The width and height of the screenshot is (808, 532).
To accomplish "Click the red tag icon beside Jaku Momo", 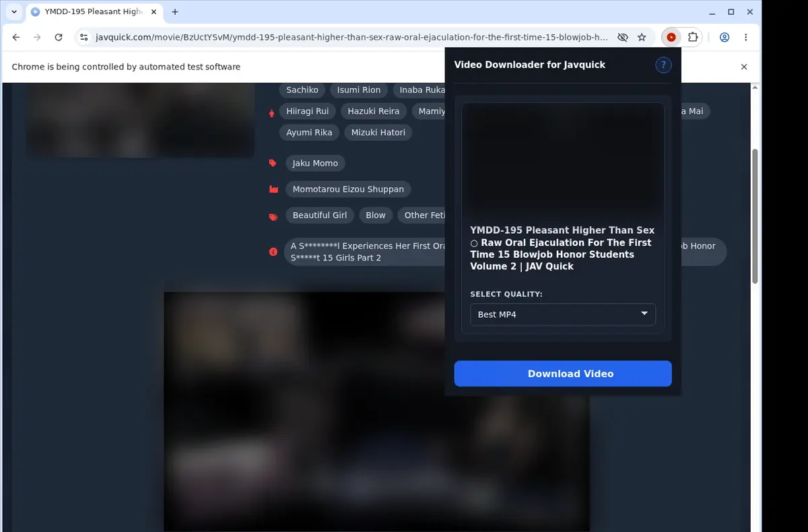I will 273,163.
